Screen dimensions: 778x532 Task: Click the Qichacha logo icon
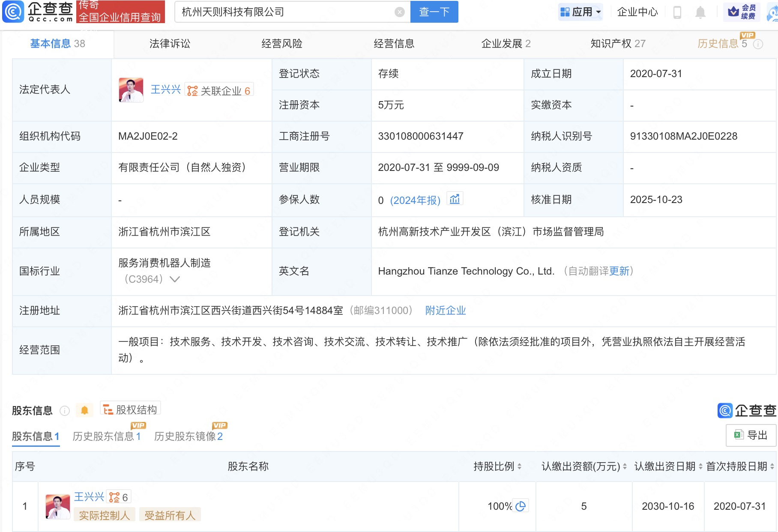point(13,12)
